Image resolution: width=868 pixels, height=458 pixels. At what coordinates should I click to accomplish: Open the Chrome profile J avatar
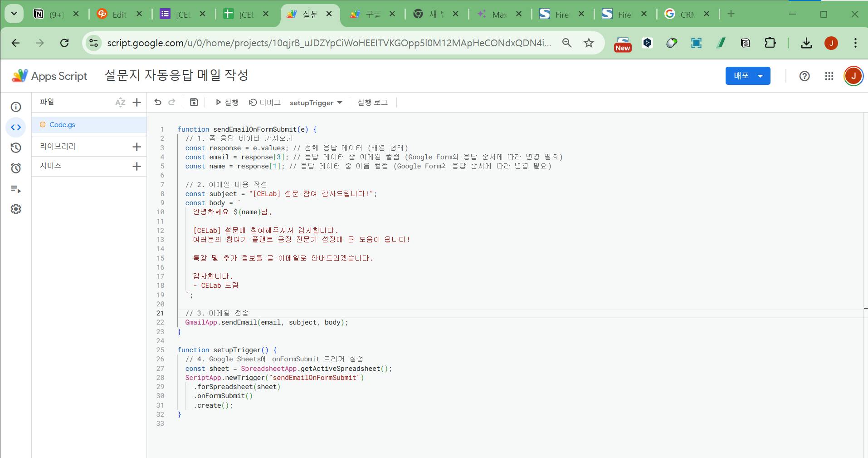click(831, 43)
